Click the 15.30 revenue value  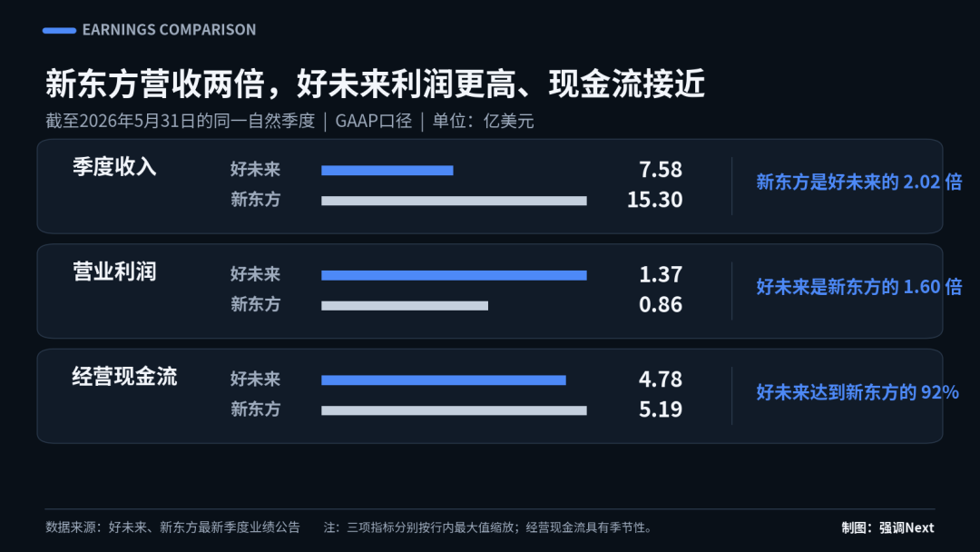pos(654,200)
